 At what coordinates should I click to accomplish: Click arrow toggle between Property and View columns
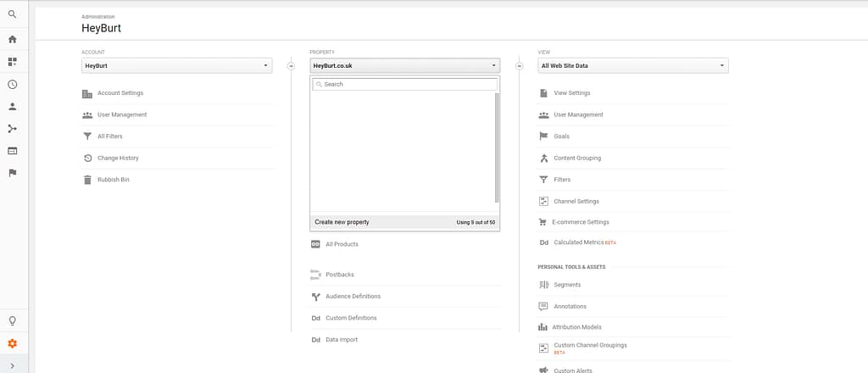(x=519, y=66)
